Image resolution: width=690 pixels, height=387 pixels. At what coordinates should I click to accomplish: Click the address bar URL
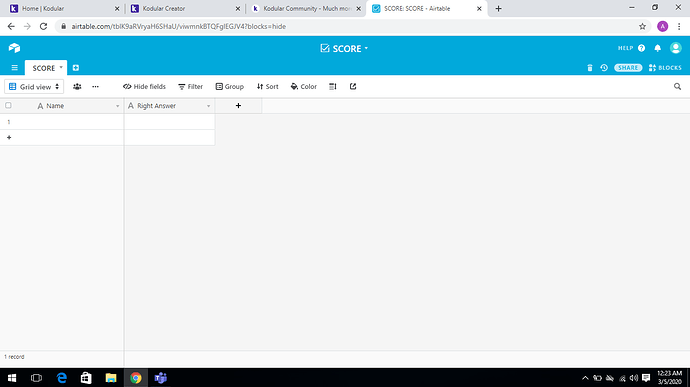[179, 26]
